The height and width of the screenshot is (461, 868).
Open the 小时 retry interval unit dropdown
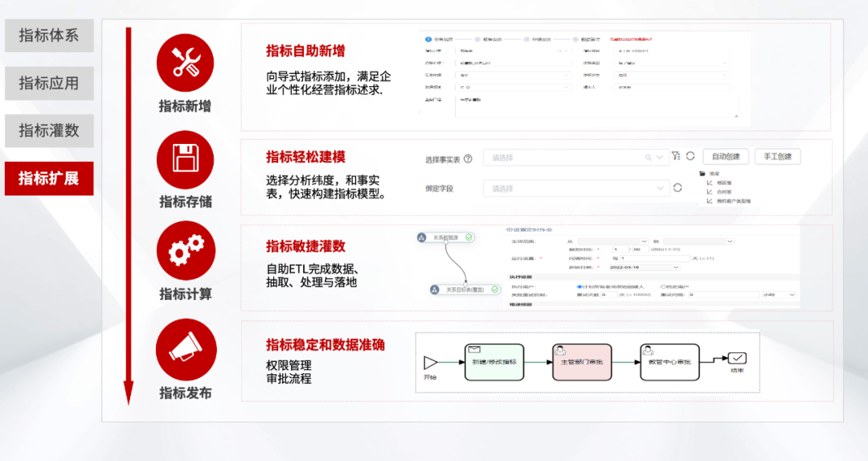(x=780, y=294)
